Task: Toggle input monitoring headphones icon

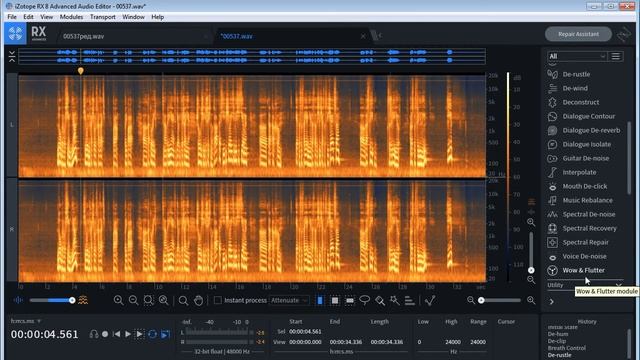Action: tap(94, 334)
